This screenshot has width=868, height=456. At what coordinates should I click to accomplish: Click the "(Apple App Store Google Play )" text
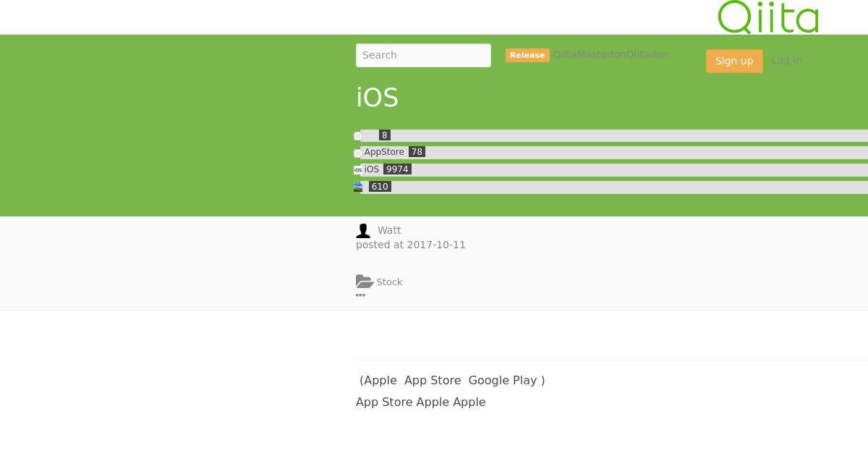tap(452, 380)
